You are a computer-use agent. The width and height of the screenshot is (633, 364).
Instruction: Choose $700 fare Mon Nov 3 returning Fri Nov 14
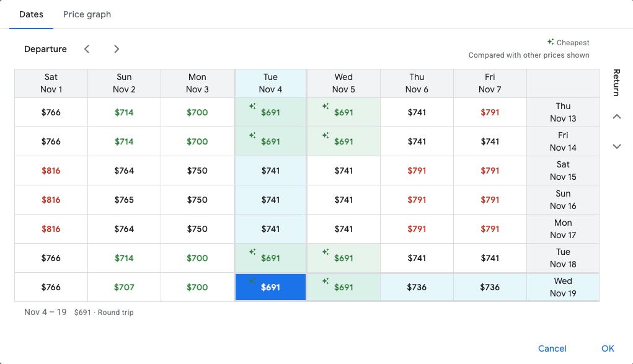point(197,141)
